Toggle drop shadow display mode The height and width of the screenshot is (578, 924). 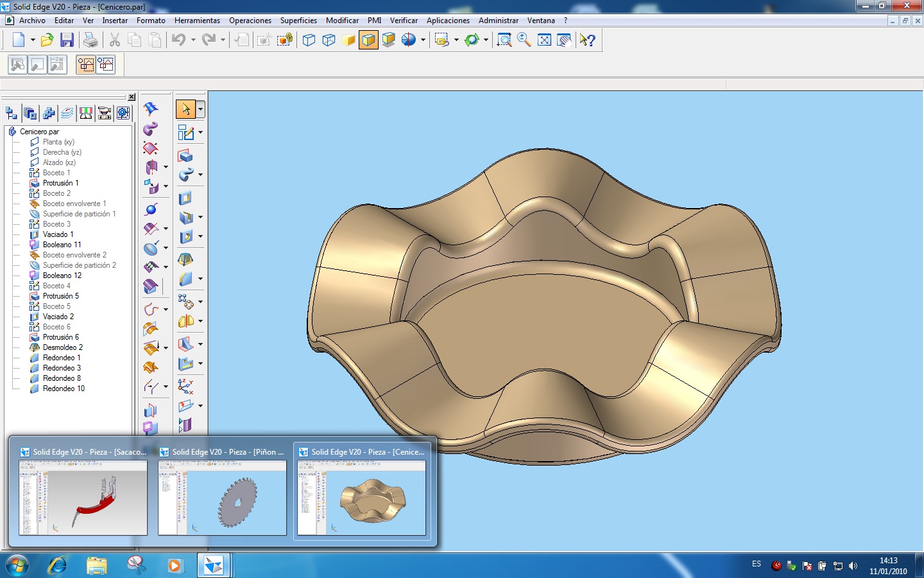click(x=388, y=40)
